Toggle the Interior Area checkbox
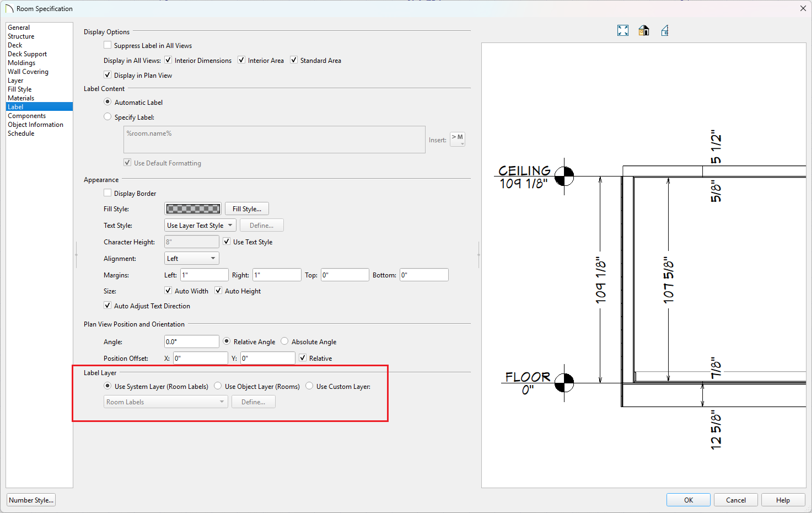The image size is (812, 513). pyautogui.click(x=241, y=60)
